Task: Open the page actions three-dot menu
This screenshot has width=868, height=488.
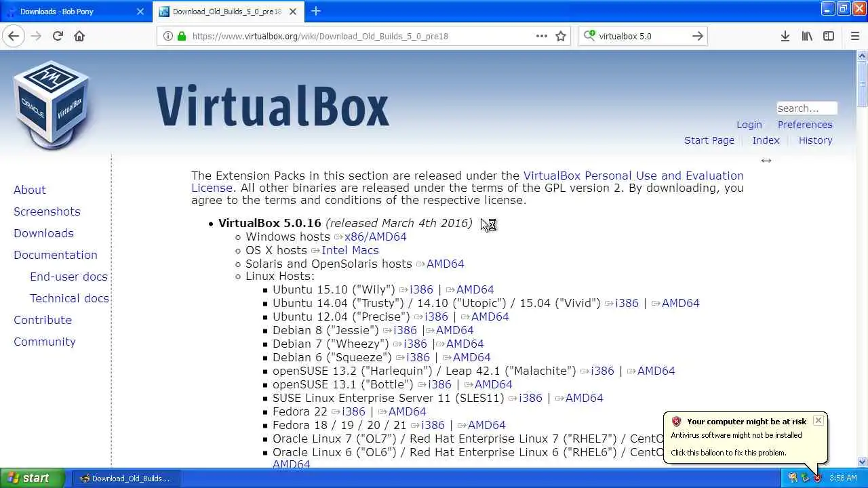Action: coord(542,36)
